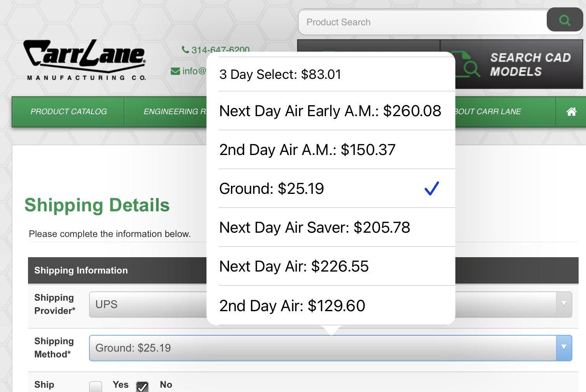Toggle the checked No checkbox
Screen dimensions: 586x392
point(142,387)
